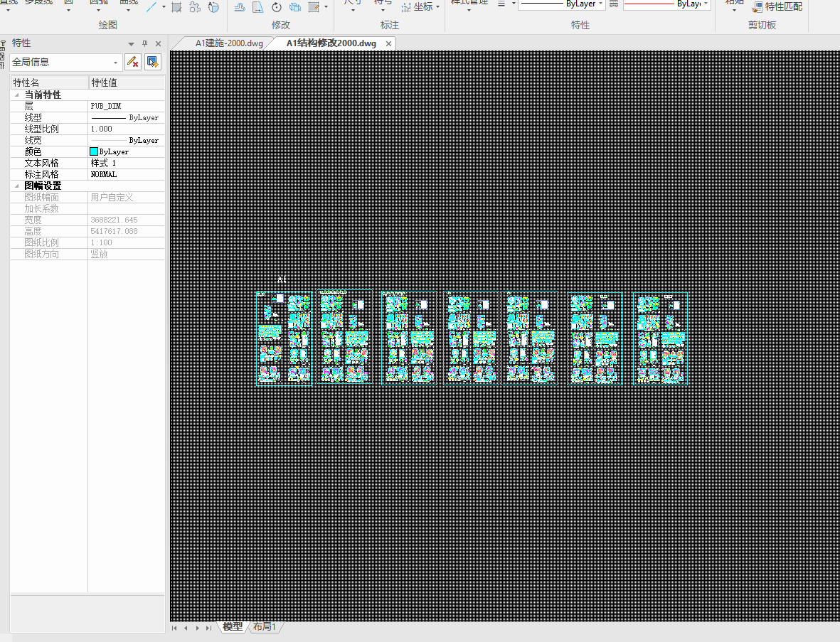Collapse the 当前特性 section
Image resolution: width=840 pixels, height=642 pixels.
[16, 95]
